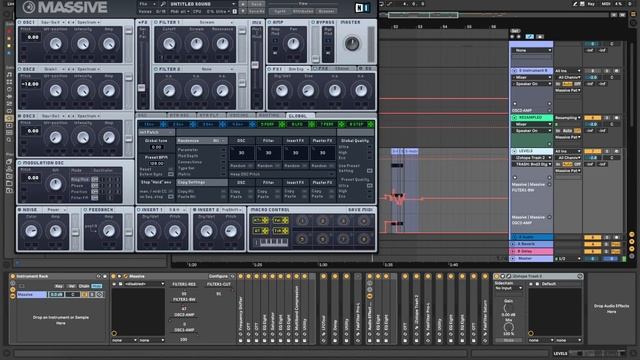Toggle OSC1 power button
The height and width of the screenshot is (360, 640).
tap(20, 22)
